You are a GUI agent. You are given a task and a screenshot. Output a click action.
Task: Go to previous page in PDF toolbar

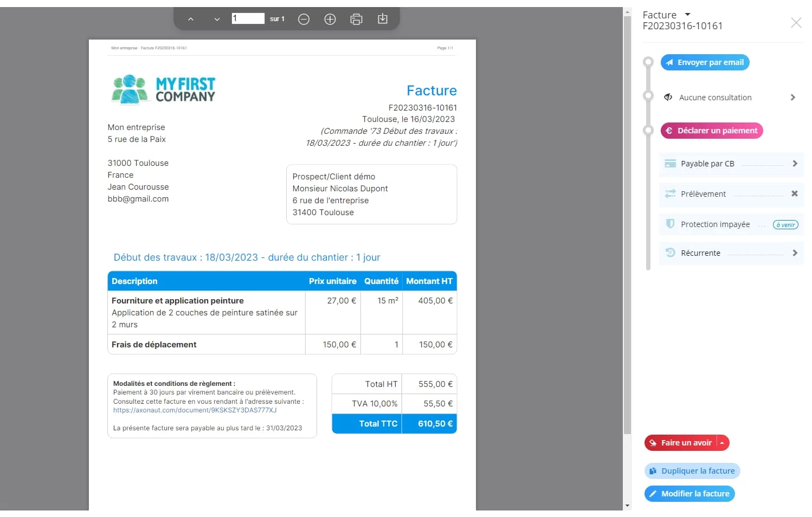[x=191, y=20]
